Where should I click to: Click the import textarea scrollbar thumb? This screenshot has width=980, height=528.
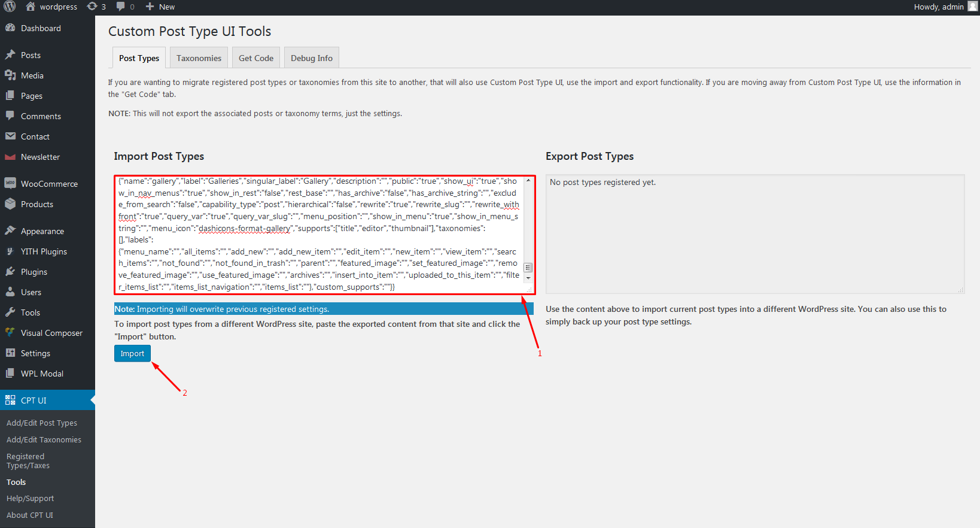[x=528, y=268]
